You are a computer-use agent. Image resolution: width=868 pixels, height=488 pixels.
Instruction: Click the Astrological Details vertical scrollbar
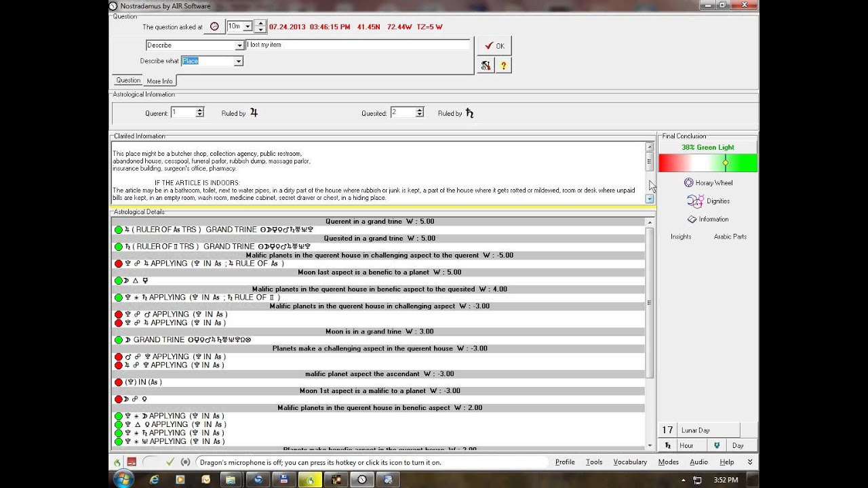coord(650,302)
